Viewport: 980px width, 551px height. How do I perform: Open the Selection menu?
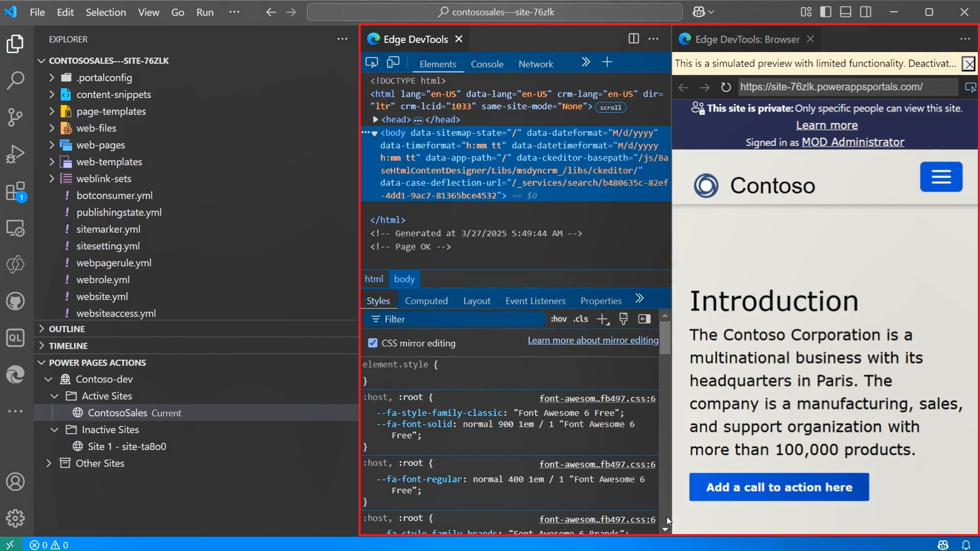tap(106, 12)
